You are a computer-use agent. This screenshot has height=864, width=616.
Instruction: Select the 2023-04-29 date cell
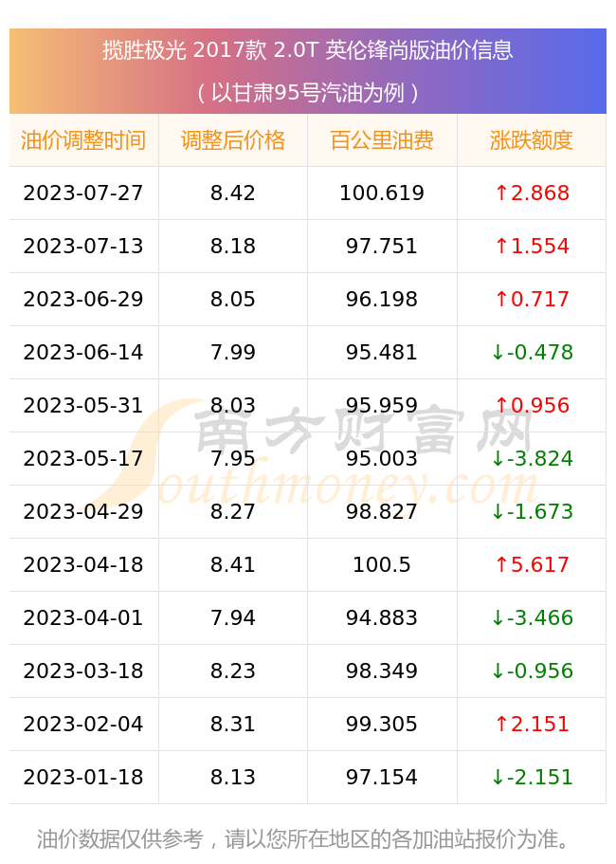click(83, 511)
